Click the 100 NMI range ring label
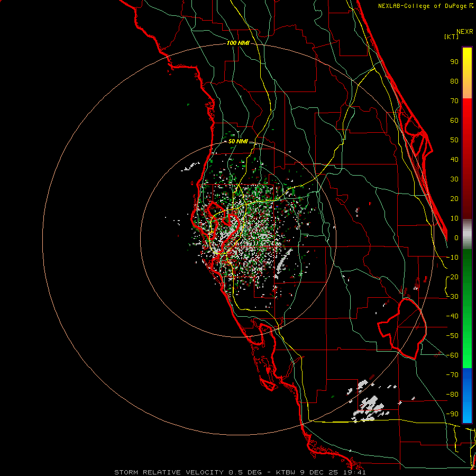Viewport: 476px width, 476px height. coord(238,43)
